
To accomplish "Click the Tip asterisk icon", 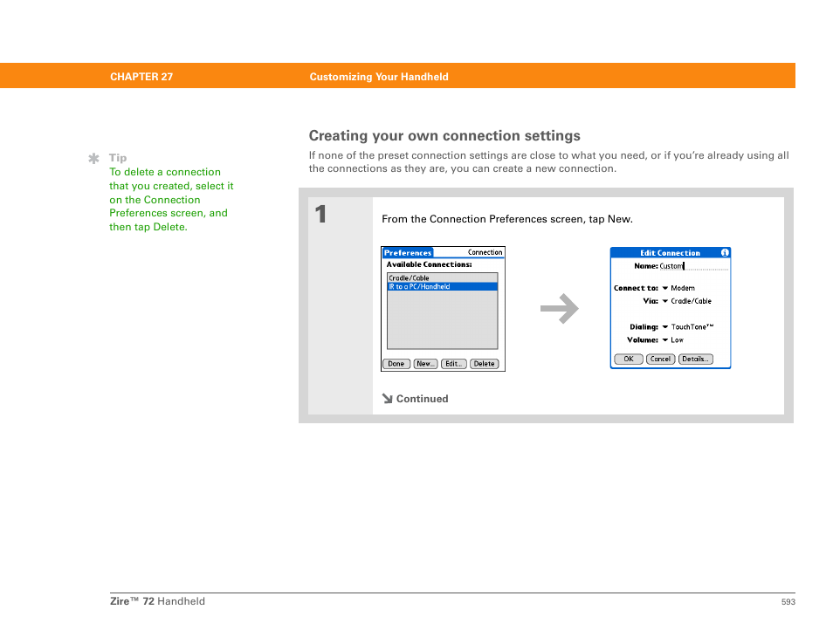I will pyautogui.click(x=93, y=158).
